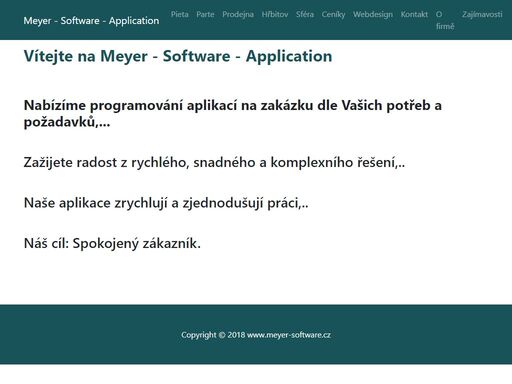The image size is (512, 384).
Task: Click the Sféra navigation item
Action: click(x=305, y=14)
